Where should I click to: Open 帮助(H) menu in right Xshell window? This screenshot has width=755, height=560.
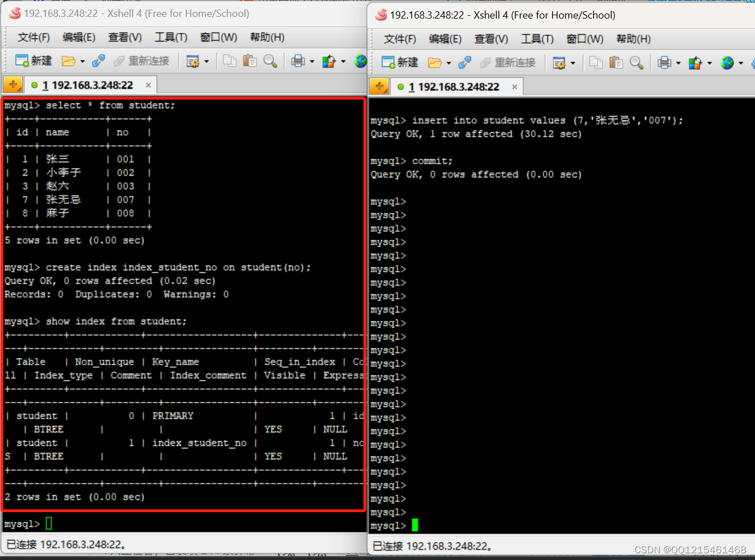633,39
